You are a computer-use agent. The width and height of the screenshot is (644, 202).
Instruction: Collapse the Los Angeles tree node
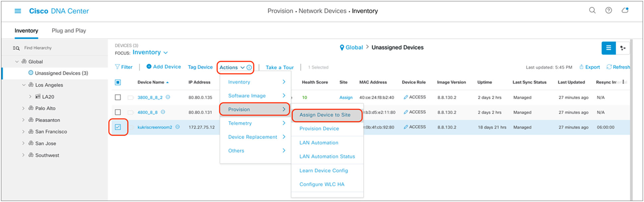[x=24, y=85]
